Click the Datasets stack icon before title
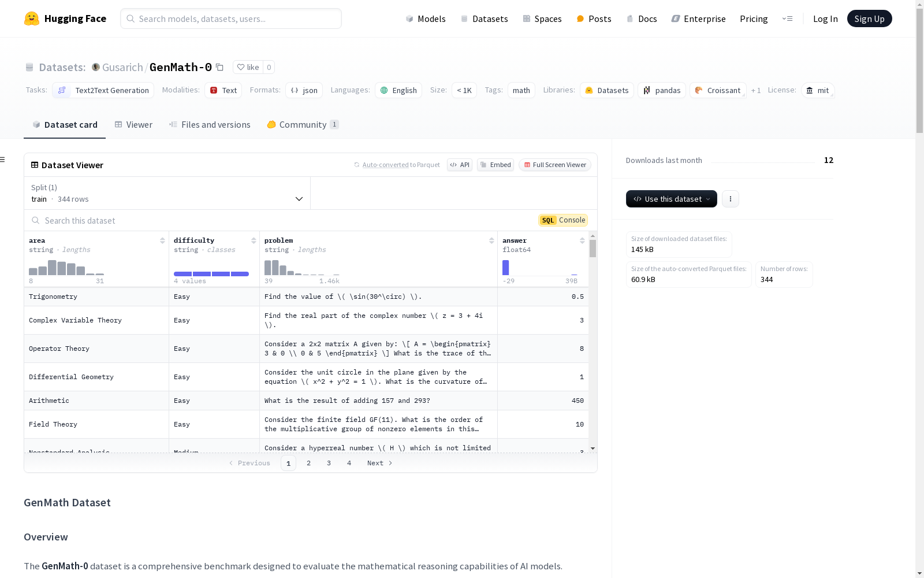This screenshot has width=924, height=578. (29, 68)
